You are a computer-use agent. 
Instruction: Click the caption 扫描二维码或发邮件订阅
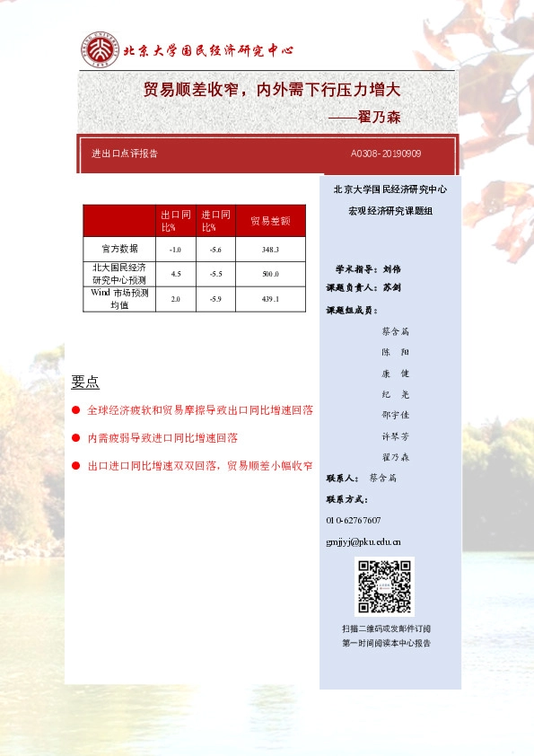pyautogui.click(x=387, y=629)
